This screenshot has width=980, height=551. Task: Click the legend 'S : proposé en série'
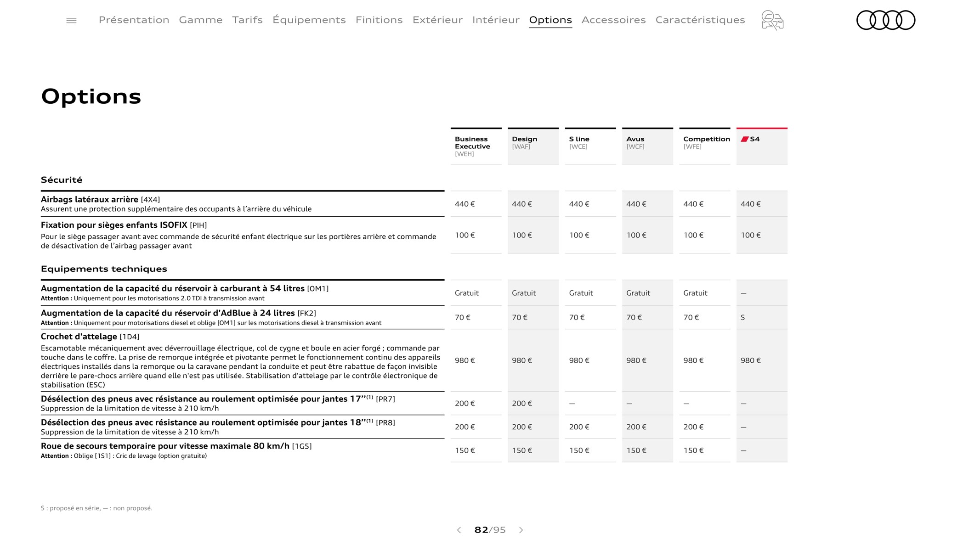tap(70, 508)
